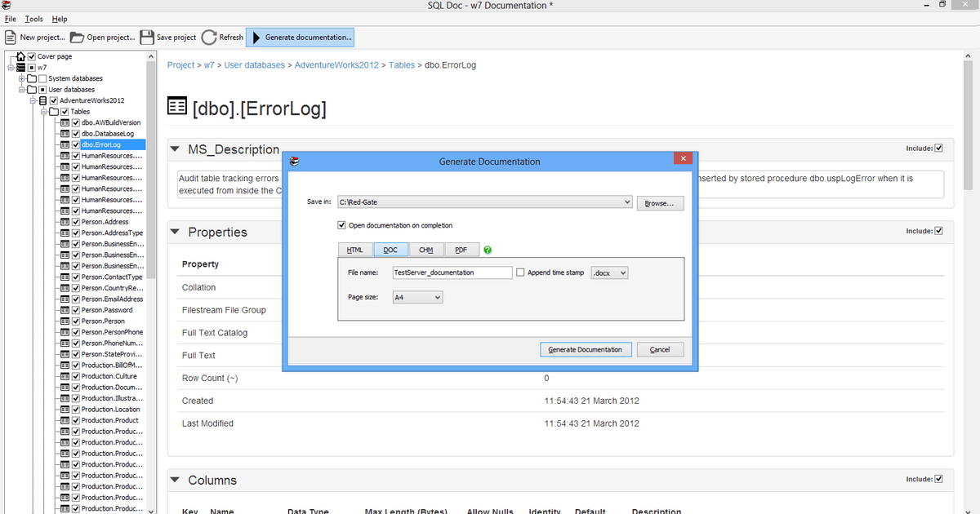The width and height of the screenshot is (980, 514).
Task: Click the System databases folder icon
Action: pyautogui.click(x=32, y=78)
